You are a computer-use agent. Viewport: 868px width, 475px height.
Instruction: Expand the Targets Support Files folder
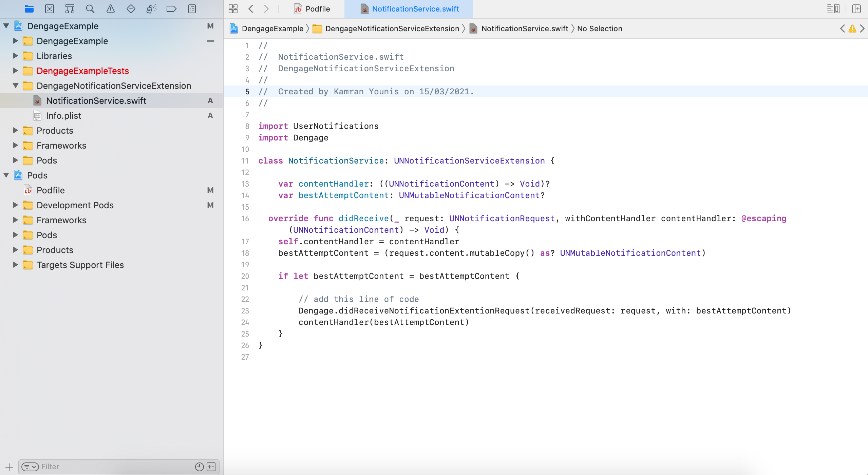(16, 265)
